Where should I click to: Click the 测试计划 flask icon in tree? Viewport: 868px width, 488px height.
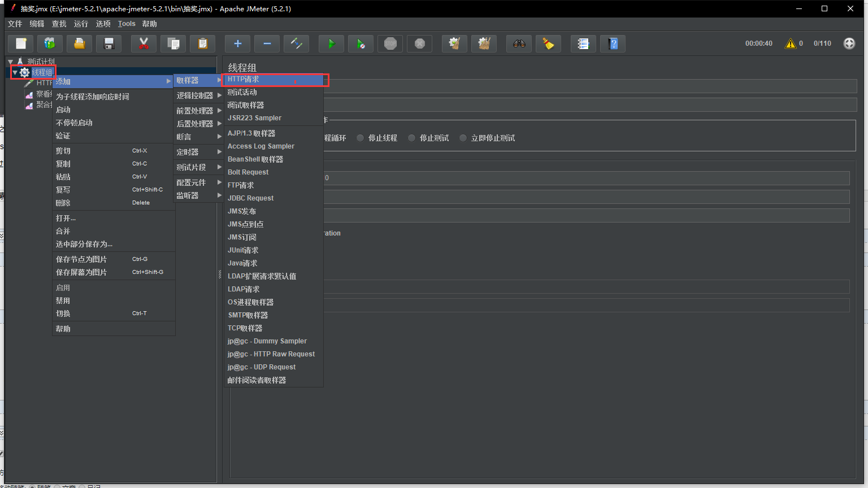click(20, 62)
